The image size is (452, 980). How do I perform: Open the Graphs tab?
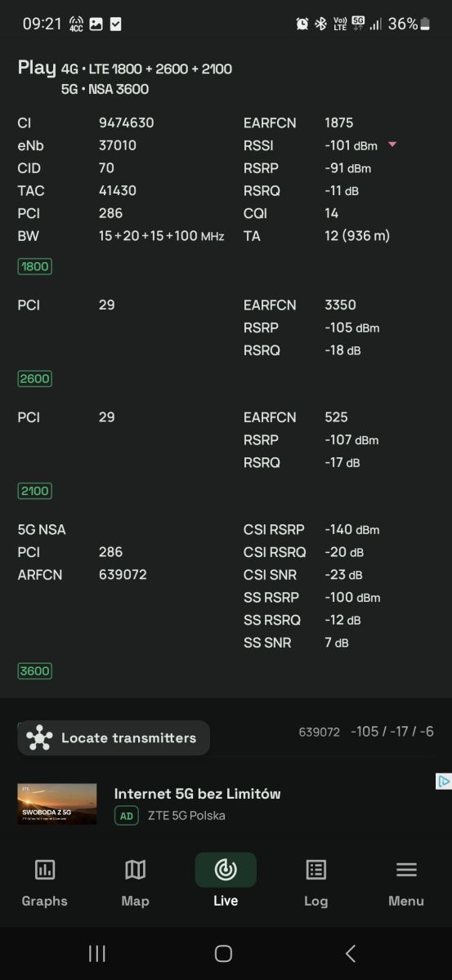click(45, 882)
